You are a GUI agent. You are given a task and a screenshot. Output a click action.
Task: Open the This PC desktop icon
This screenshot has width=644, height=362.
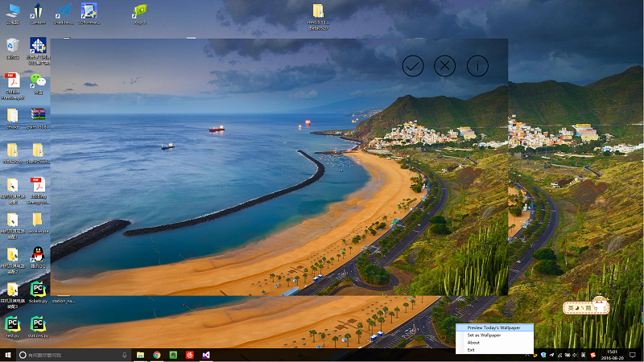[13, 14]
